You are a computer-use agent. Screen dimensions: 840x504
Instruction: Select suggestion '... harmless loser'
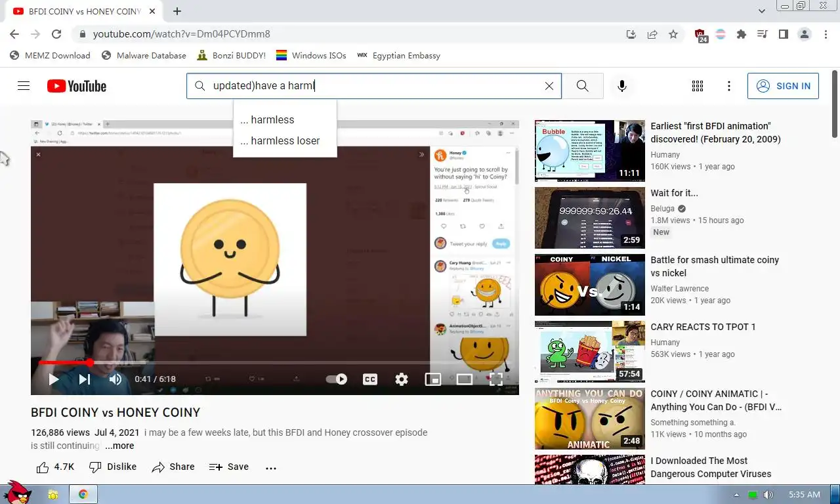[x=285, y=140]
